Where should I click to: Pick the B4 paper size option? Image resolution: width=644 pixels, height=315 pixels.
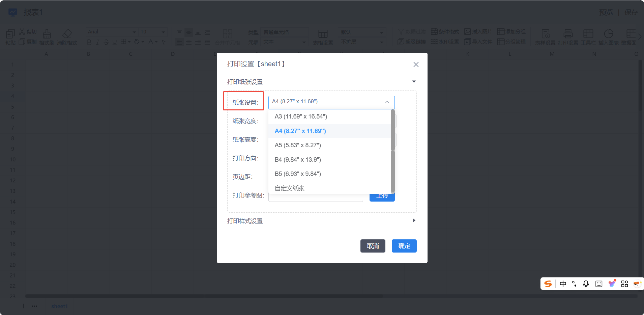pos(298,160)
